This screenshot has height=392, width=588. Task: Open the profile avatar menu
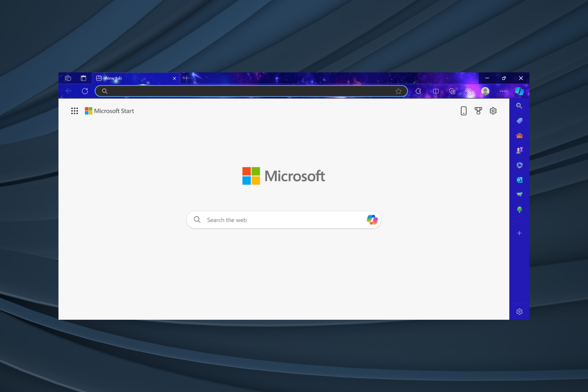(x=485, y=91)
